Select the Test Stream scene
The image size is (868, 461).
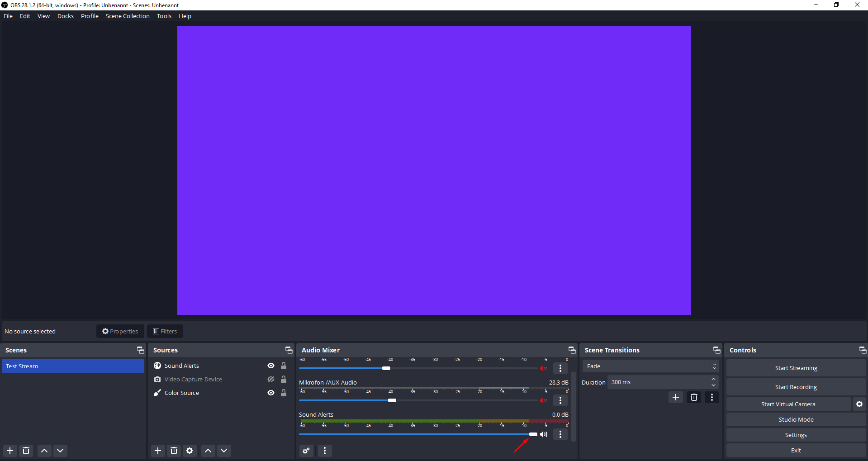point(73,366)
